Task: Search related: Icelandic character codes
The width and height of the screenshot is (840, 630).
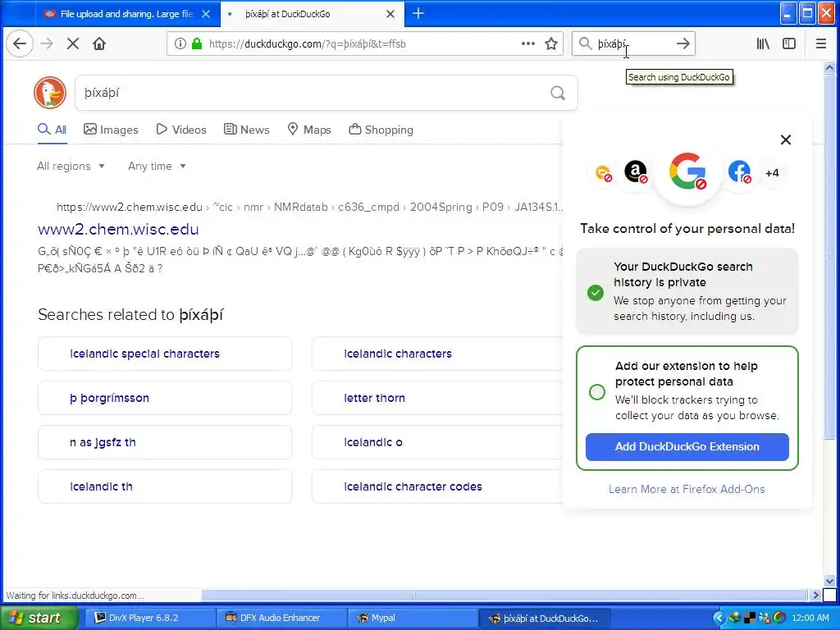Action: coord(438,486)
